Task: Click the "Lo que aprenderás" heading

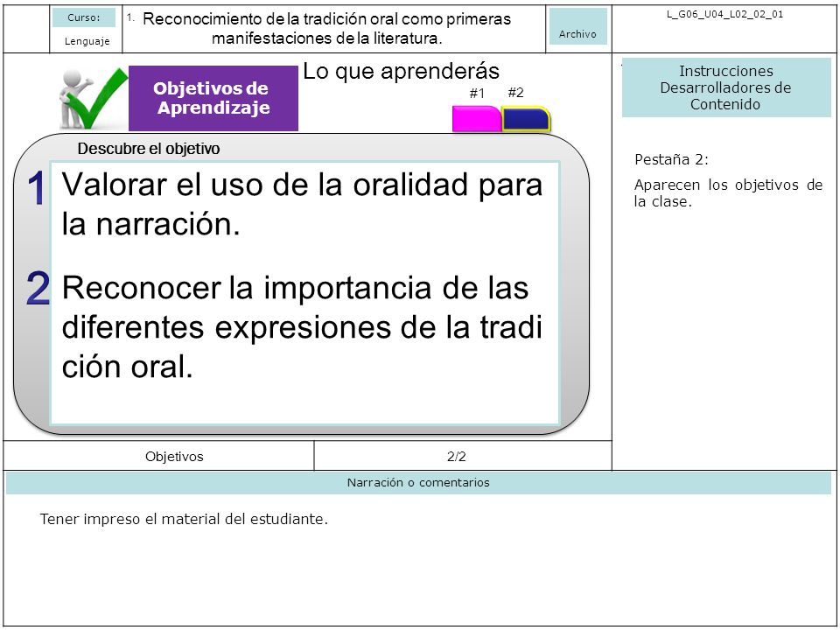Action: [401, 71]
